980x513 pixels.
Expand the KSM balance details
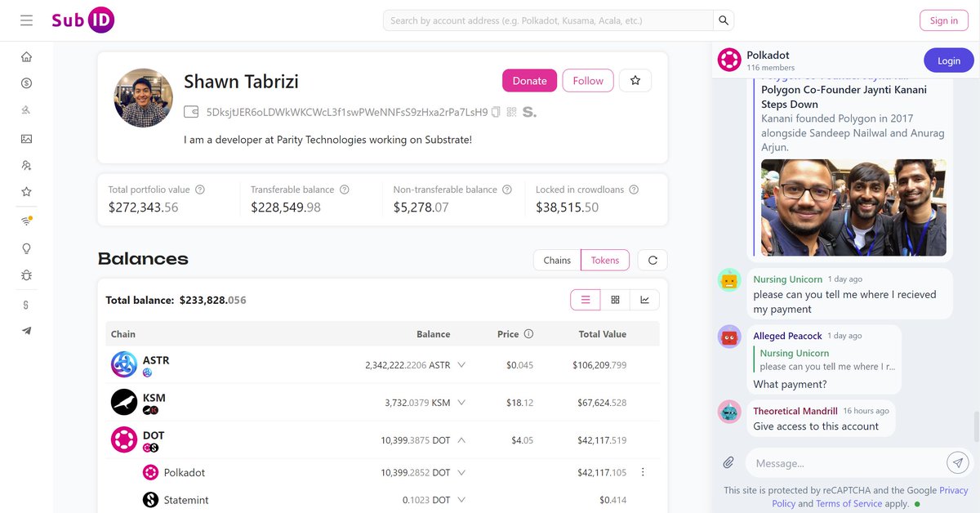click(461, 403)
